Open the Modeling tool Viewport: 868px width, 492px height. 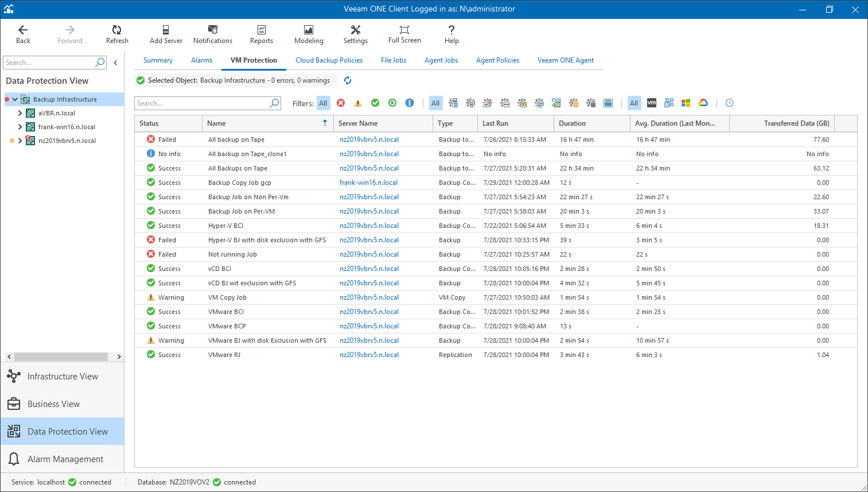click(309, 34)
